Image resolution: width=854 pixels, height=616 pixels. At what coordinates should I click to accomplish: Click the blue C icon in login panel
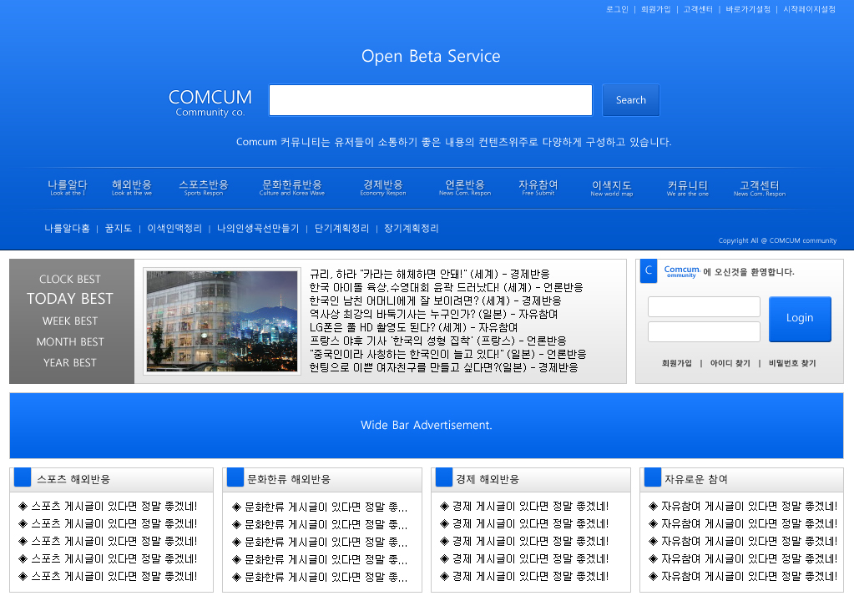point(649,271)
